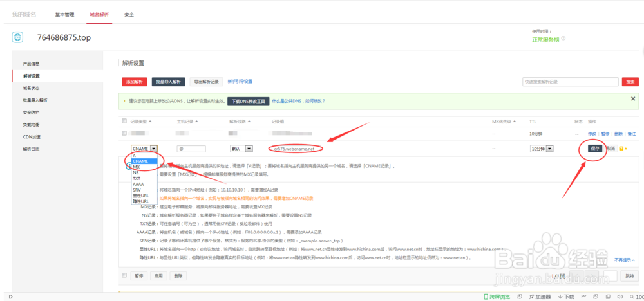Screen dimensions: 644x301
Task: Select 显性URL from the record type list
Action: [x=144, y=196]
